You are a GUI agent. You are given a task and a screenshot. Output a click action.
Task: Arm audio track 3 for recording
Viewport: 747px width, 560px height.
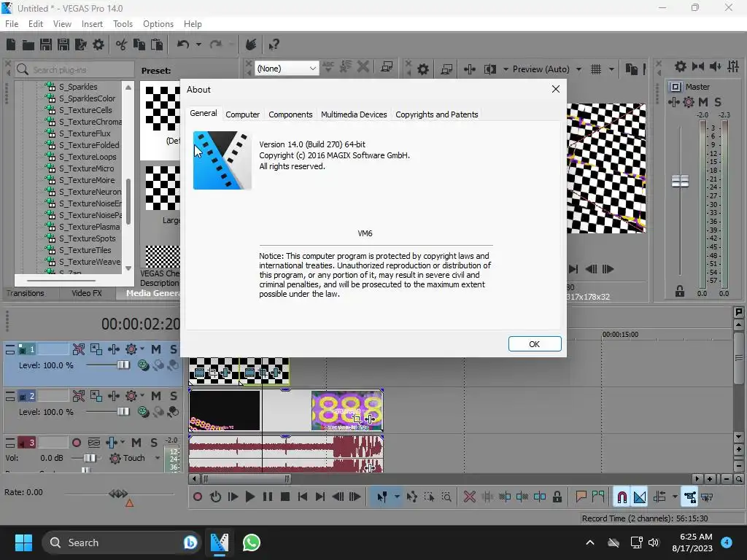tap(76, 443)
